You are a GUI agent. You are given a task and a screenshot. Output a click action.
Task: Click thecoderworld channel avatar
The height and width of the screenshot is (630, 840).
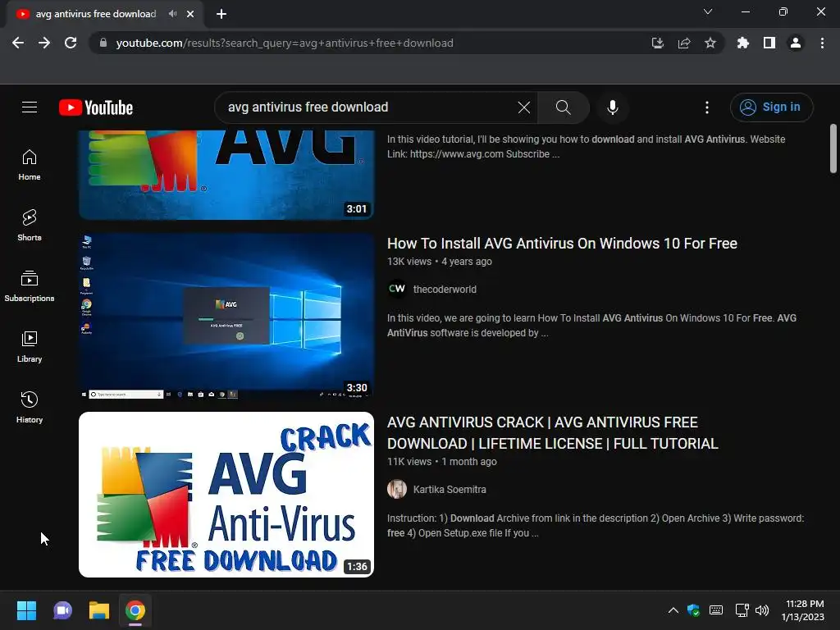[x=397, y=289]
